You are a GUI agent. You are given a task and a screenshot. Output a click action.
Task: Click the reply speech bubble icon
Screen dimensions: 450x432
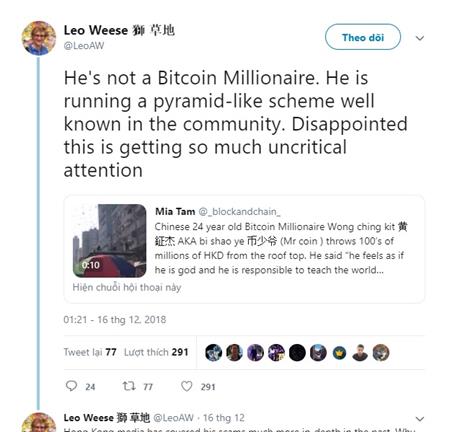pos(71,386)
